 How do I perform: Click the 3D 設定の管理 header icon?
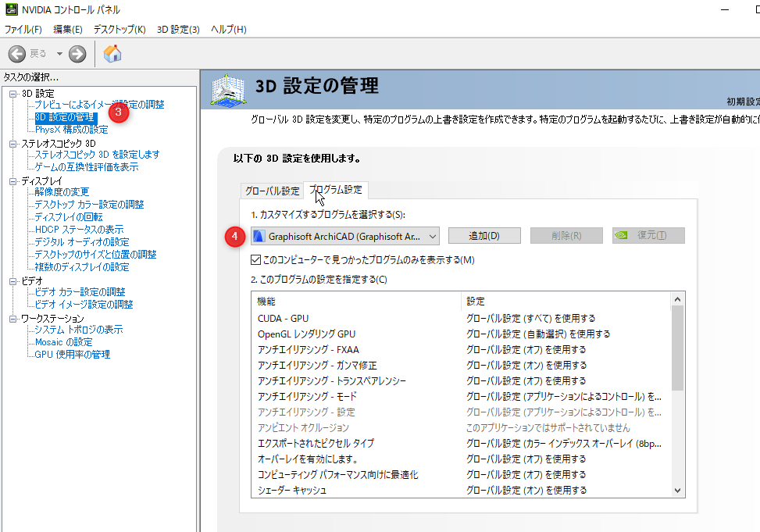tap(228, 90)
